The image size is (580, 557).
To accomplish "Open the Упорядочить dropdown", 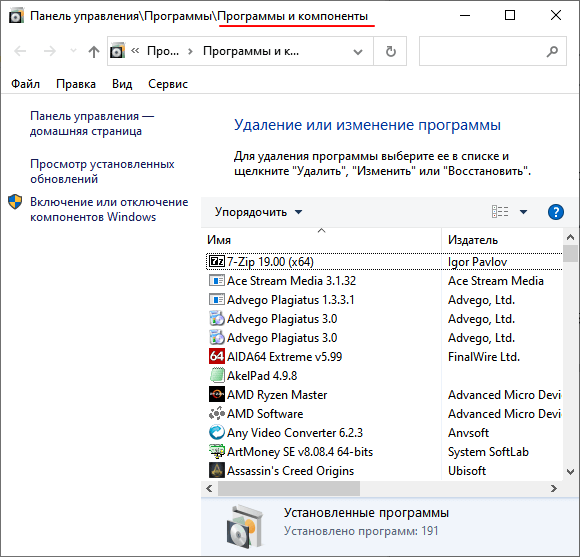I will pyautogui.click(x=259, y=212).
